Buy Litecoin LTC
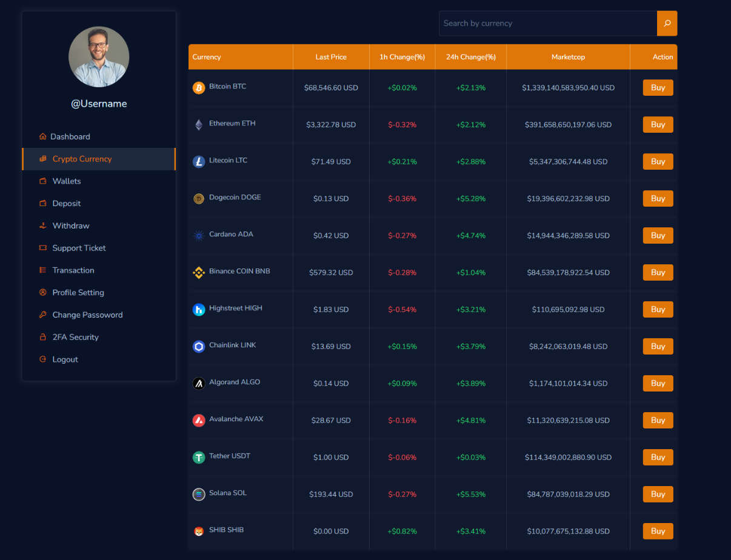This screenshot has height=560, width=731. 658,162
